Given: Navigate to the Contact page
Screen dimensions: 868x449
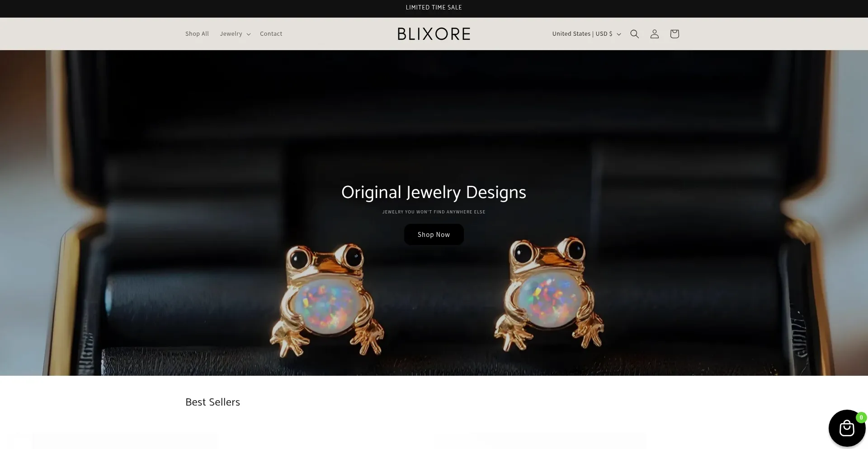Looking at the screenshot, I should coord(271,34).
